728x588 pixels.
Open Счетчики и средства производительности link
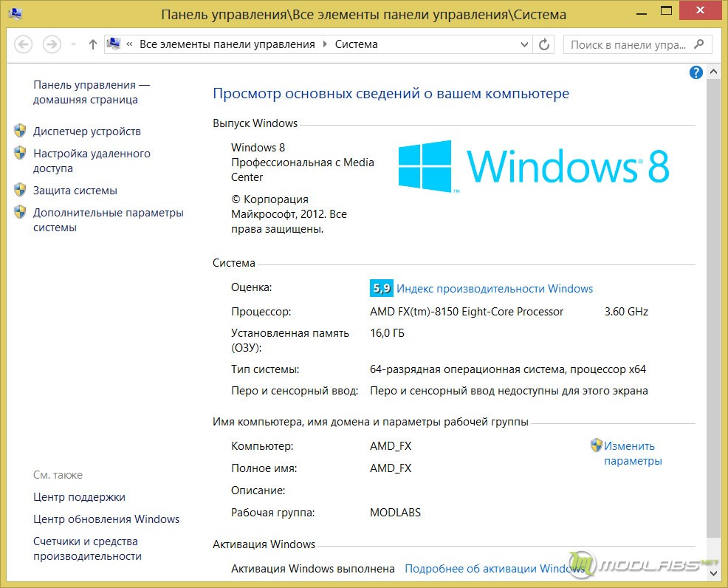[87, 549]
